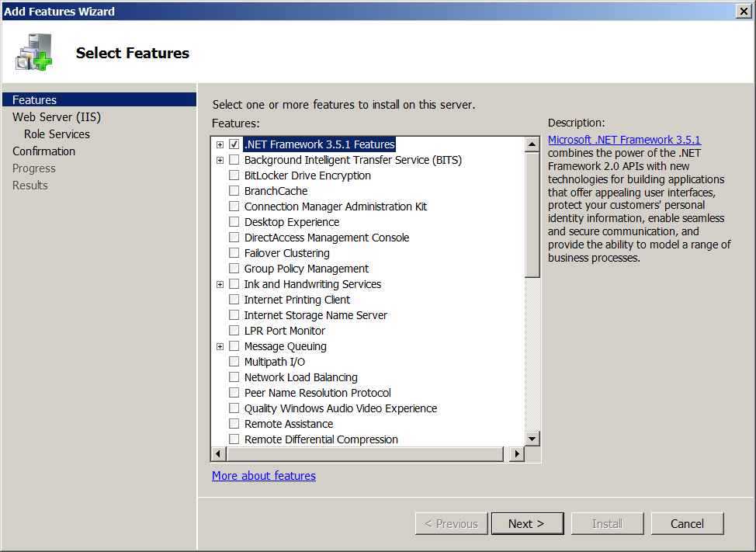Uncheck .NET Framework 3.5.1 Features
This screenshot has height=552, width=756.
(x=234, y=144)
